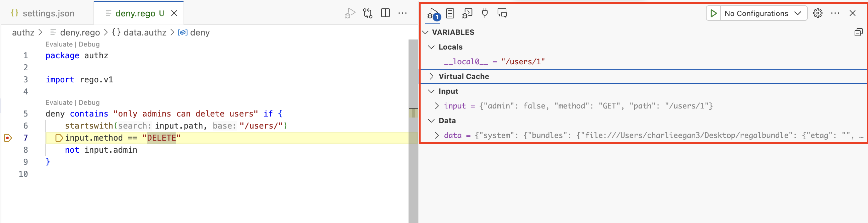This screenshot has width=868, height=223.
Task: Toggle the breakpoint on line 7
Action: pos(8,138)
